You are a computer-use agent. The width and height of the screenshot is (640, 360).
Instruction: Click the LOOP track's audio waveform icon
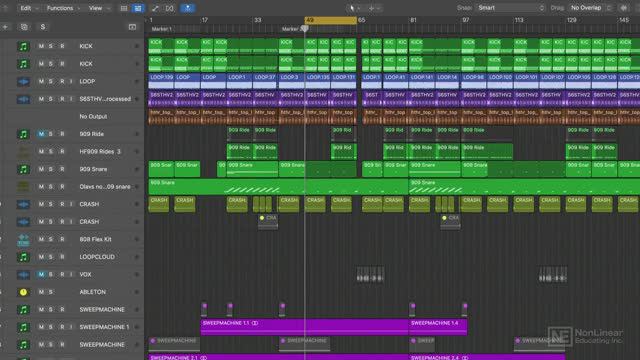tap(23, 82)
